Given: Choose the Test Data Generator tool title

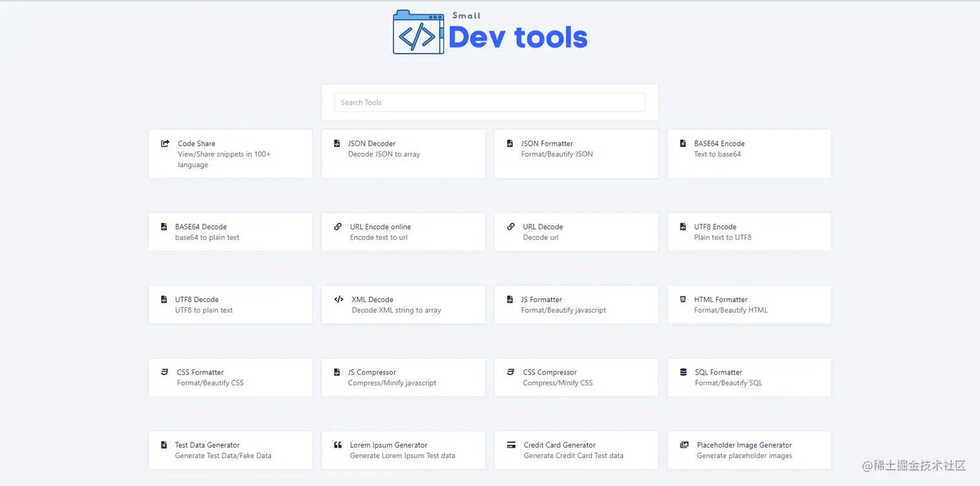Looking at the screenshot, I should (x=207, y=445).
